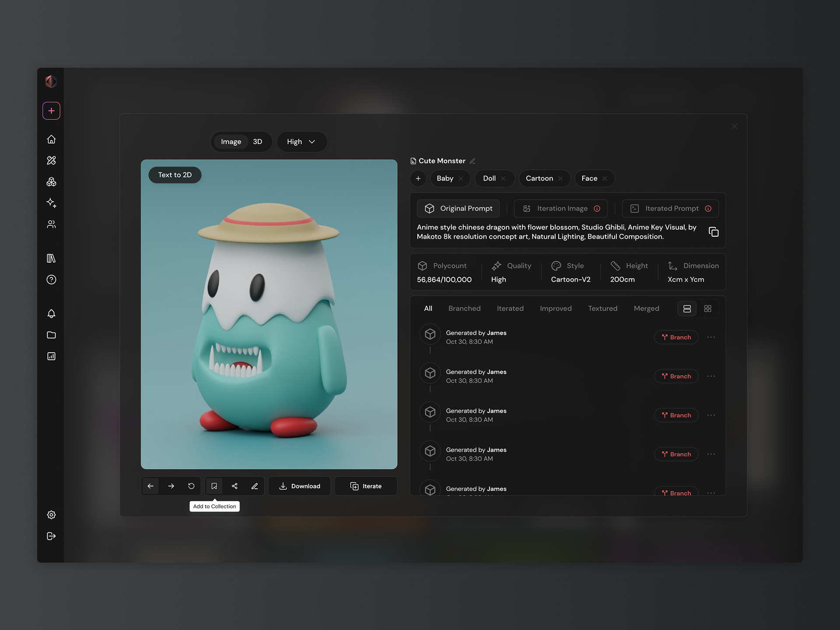The image size is (840, 630).
Task: Click the Add to Collection bookmark icon
Action: tap(214, 486)
